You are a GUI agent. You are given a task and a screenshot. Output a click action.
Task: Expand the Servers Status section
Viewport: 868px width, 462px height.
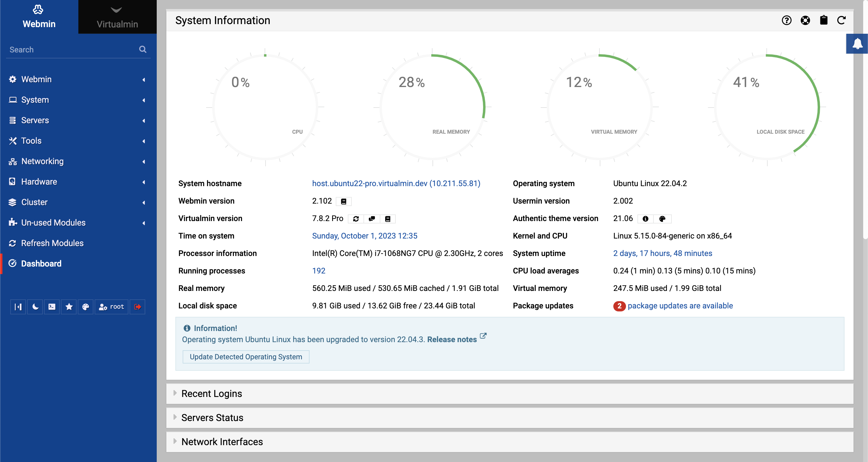click(212, 417)
